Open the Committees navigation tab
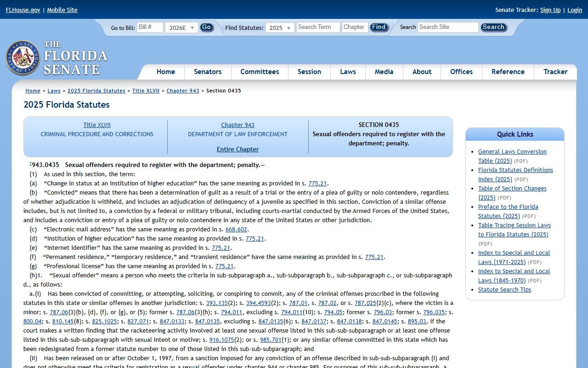The height and width of the screenshot is (368, 588). click(x=260, y=72)
